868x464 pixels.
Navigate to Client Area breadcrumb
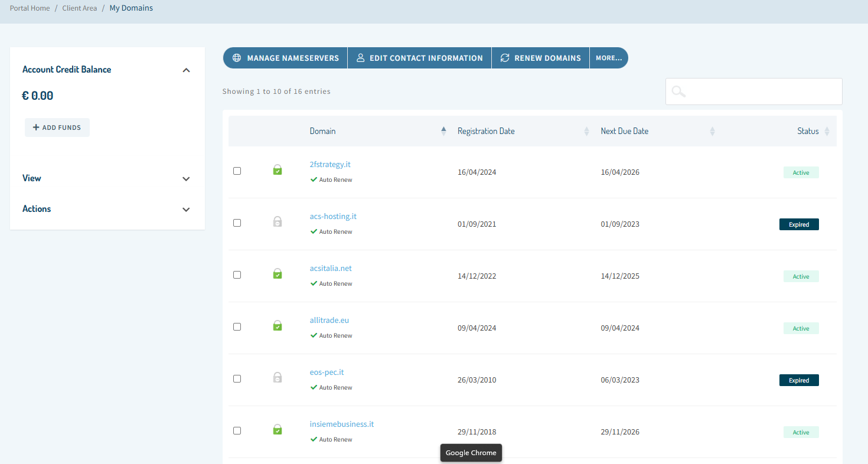pyautogui.click(x=79, y=8)
